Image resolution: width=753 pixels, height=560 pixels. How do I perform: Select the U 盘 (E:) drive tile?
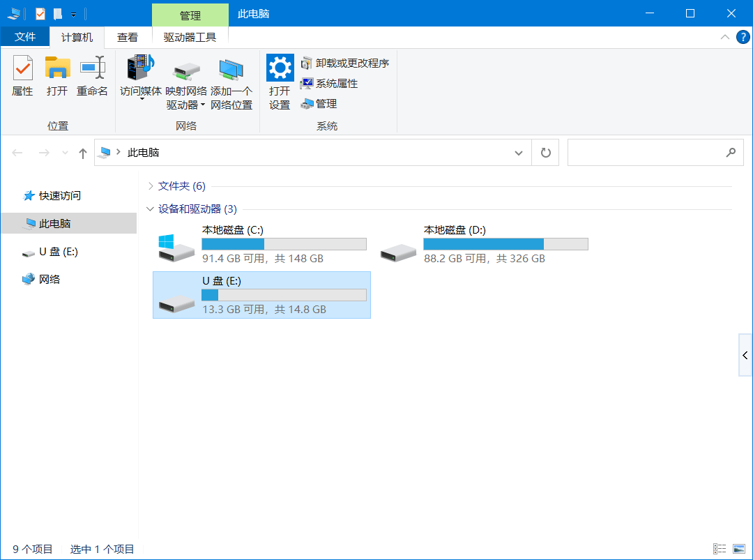pos(261,295)
